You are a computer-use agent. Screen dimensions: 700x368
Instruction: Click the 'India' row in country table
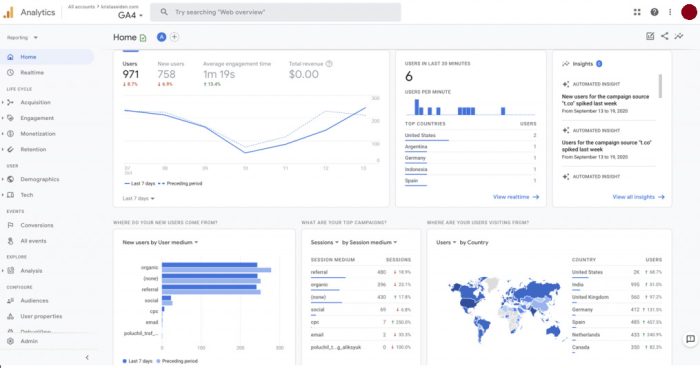click(x=617, y=284)
